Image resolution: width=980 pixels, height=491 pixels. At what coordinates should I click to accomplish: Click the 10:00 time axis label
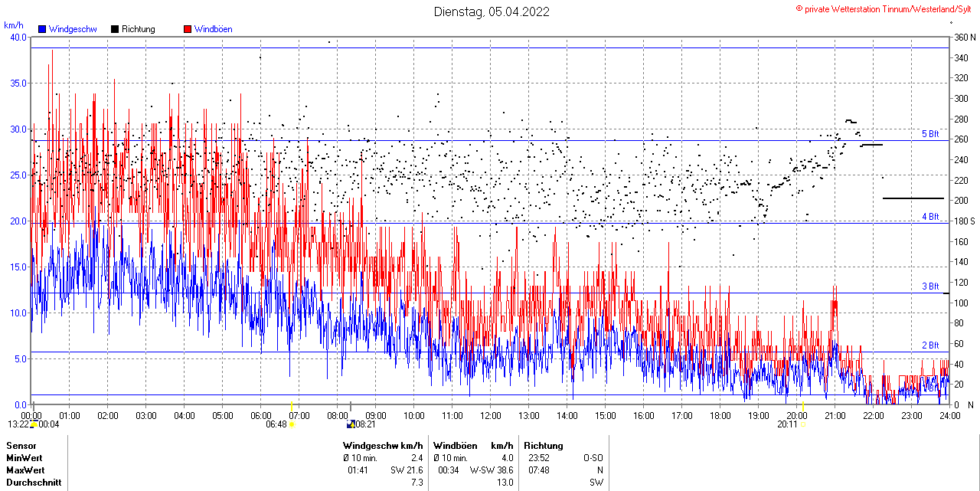coord(414,415)
